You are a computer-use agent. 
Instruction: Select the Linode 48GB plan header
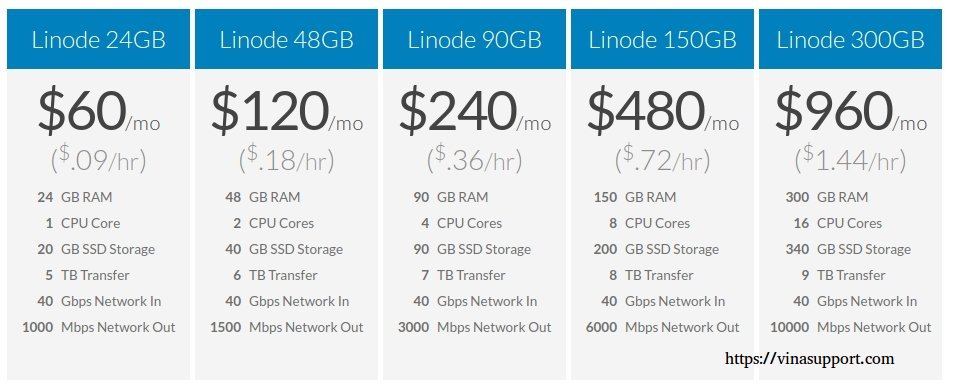coord(286,39)
